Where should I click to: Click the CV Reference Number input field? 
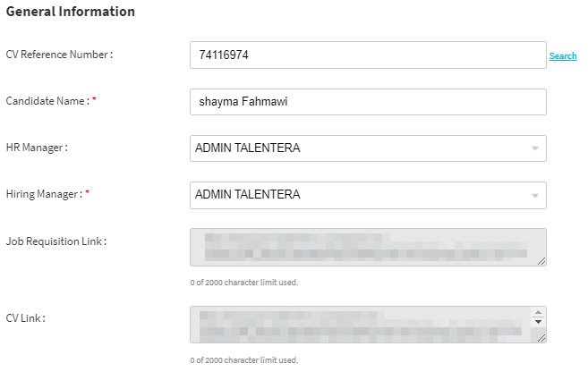pyautogui.click(x=368, y=55)
